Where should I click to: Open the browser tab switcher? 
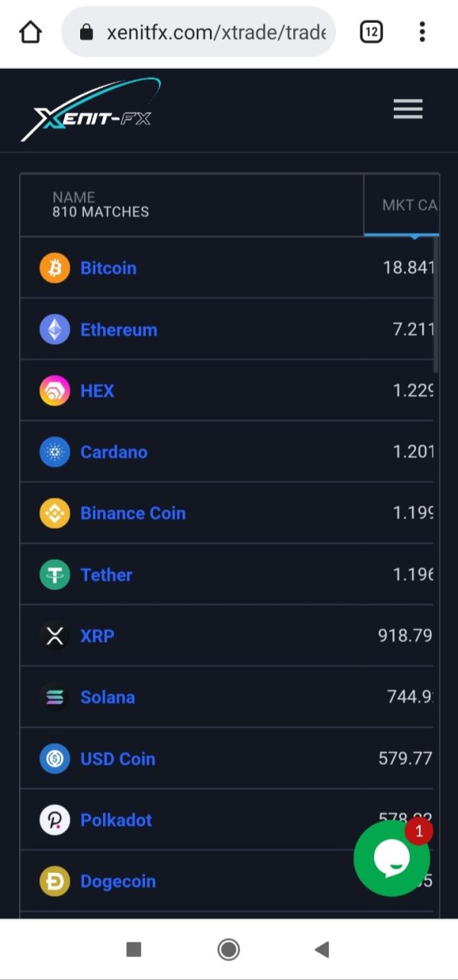pyautogui.click(x=371, y=32)
